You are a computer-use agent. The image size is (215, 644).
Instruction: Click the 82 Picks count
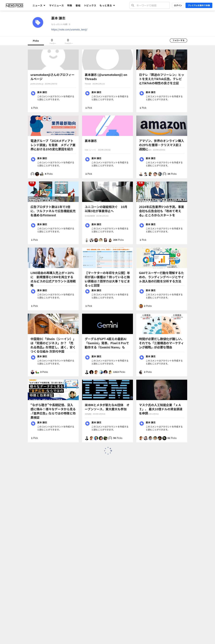[172, 438]
